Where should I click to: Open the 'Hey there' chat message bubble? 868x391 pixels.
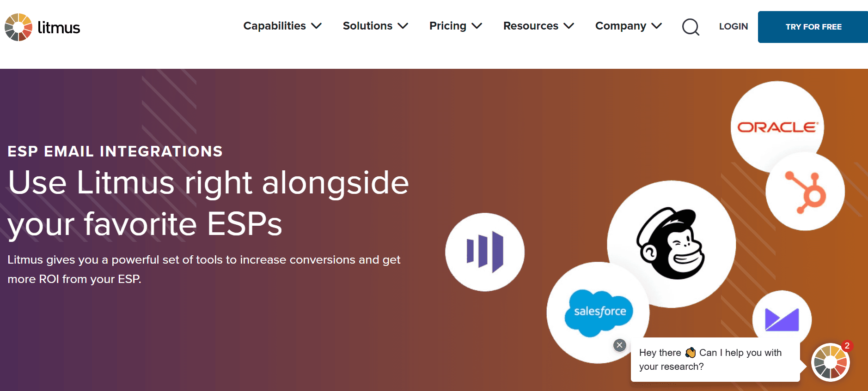(x=715, y=360)
